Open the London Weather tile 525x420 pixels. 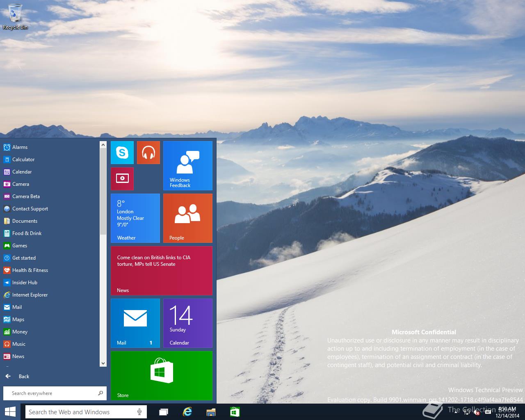pyautogui.click(x=135, y=218)
